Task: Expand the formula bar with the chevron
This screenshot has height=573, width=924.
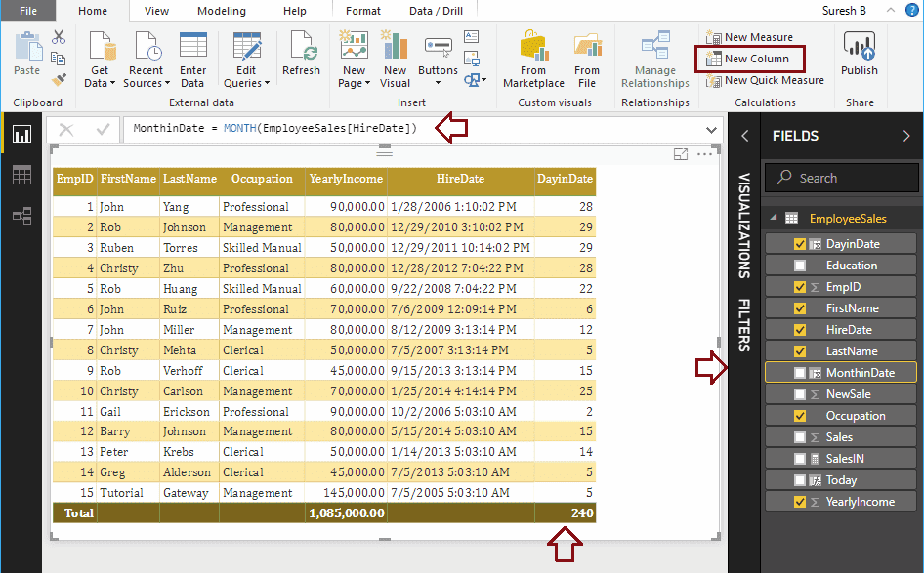Action: [710, 130]
